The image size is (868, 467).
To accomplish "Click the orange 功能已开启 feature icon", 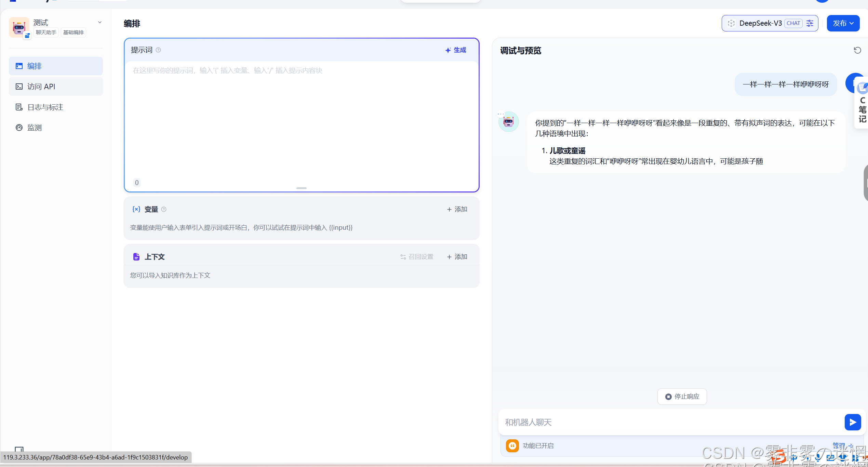I will pos(512,445).
